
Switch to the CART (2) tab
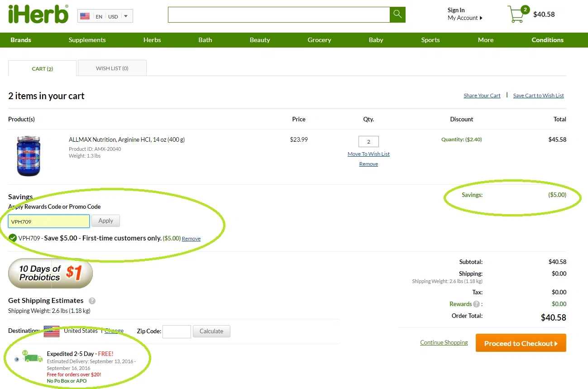click(43, 68)
